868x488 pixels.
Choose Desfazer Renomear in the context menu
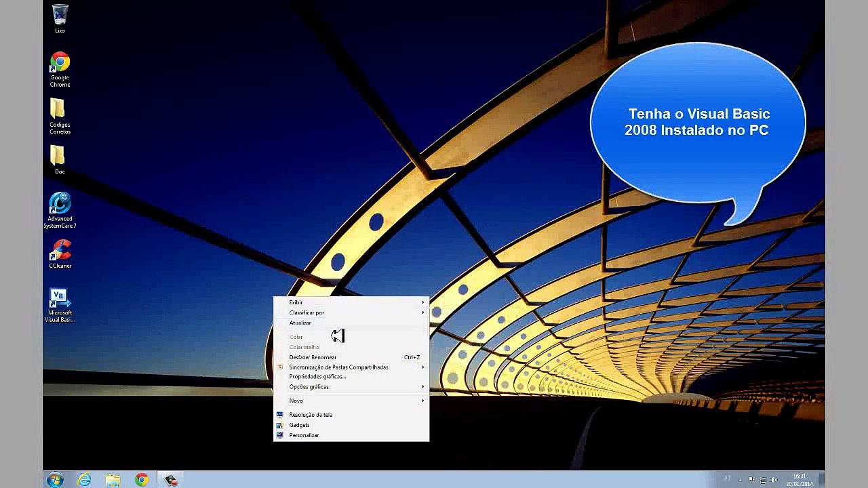click(x=351, y=357)
